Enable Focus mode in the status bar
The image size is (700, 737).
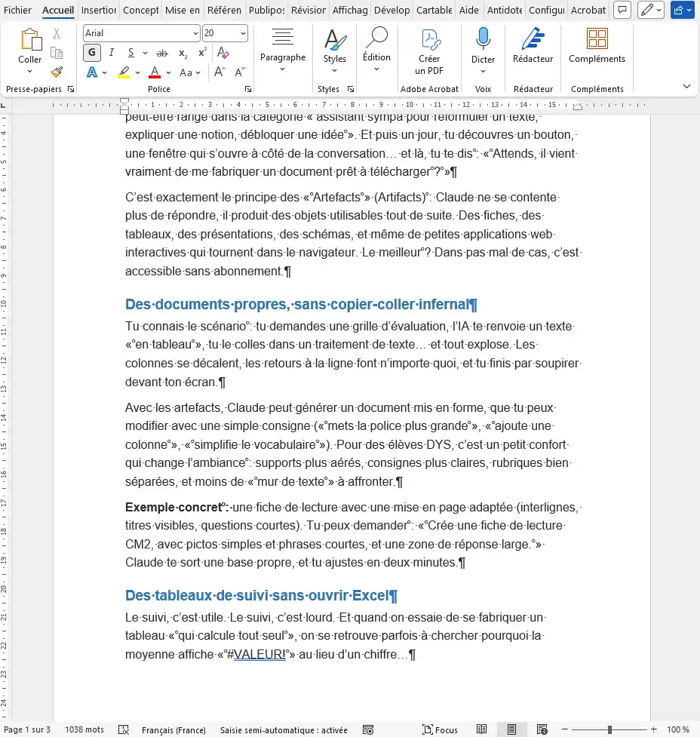click(x=441, y=729)
